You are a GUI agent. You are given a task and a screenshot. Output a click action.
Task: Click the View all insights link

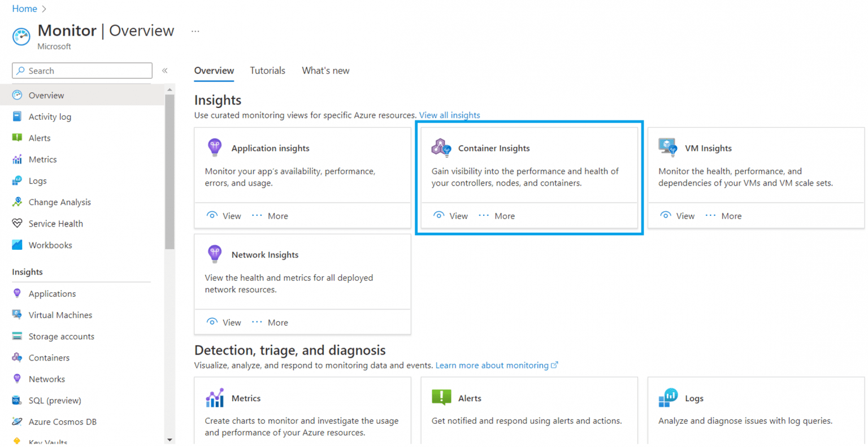pos(449,115)
